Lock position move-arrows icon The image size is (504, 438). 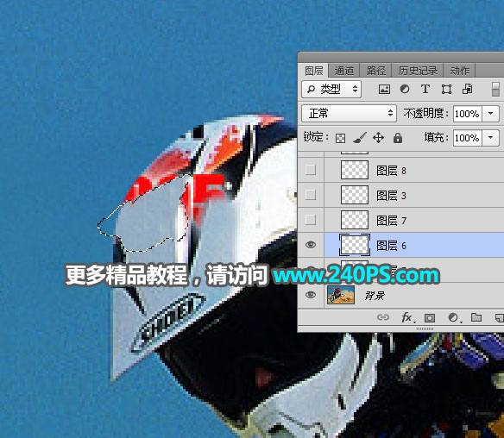click(378, 138)
